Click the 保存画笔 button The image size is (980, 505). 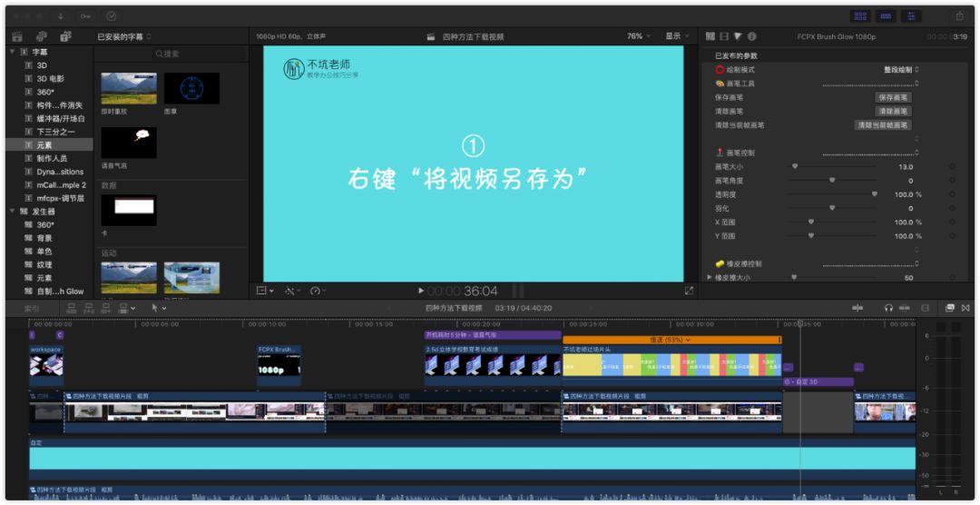(893, 97)
